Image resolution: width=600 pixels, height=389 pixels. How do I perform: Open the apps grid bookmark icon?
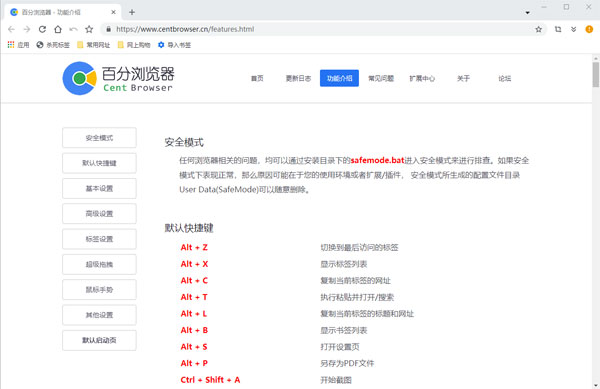coord(11,45)
